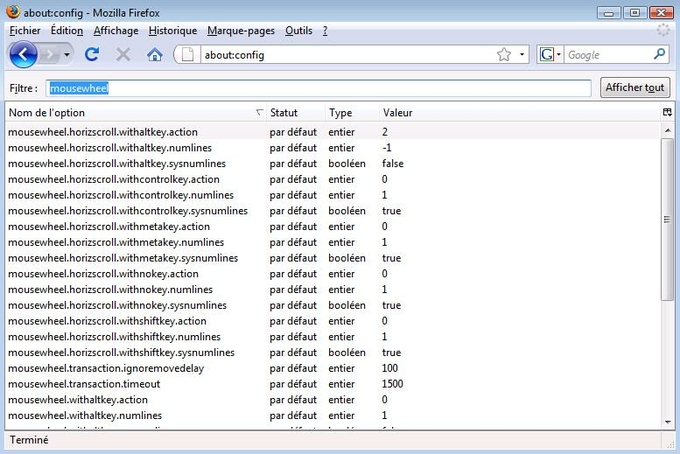Click the scrollbar up arrow
The image size is (680, 454).
coord(667,130)
